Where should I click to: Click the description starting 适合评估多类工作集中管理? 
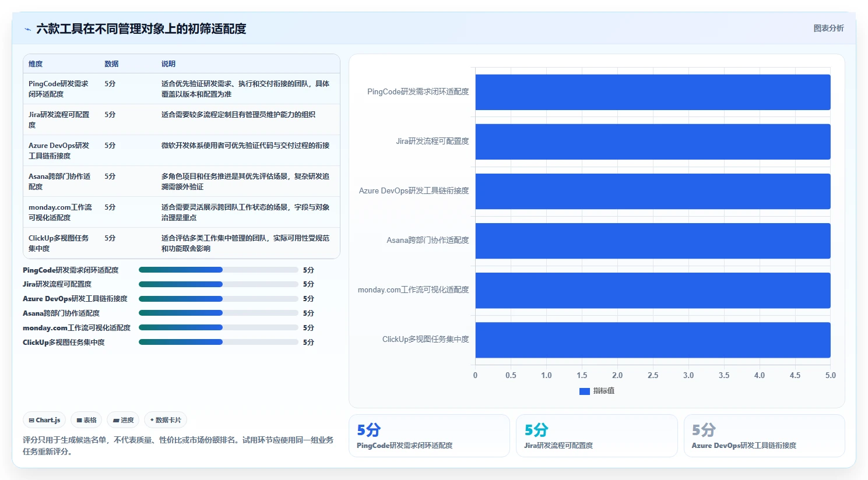245,243
